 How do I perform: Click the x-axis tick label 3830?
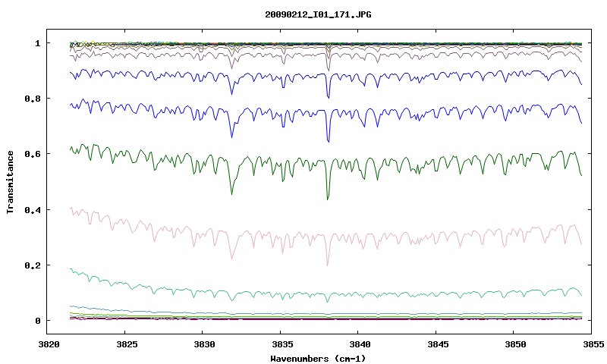click(204, 344)
